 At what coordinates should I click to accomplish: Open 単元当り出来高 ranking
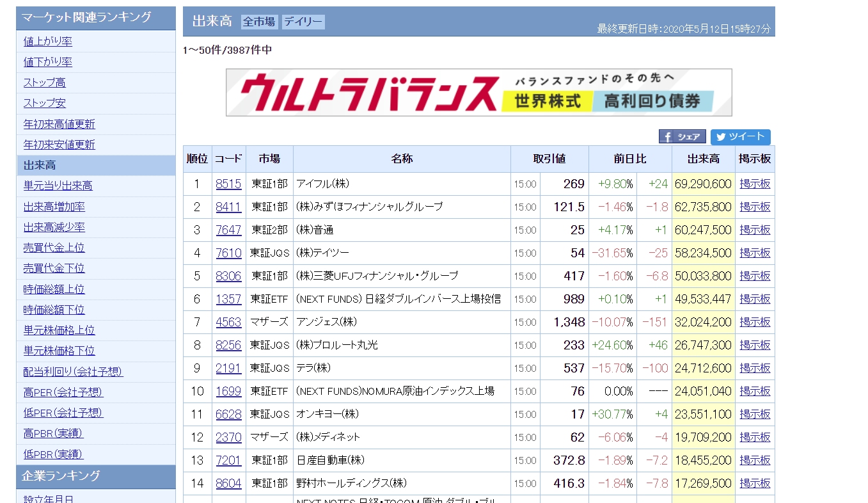pyautogui.click(x=58, y=186)
